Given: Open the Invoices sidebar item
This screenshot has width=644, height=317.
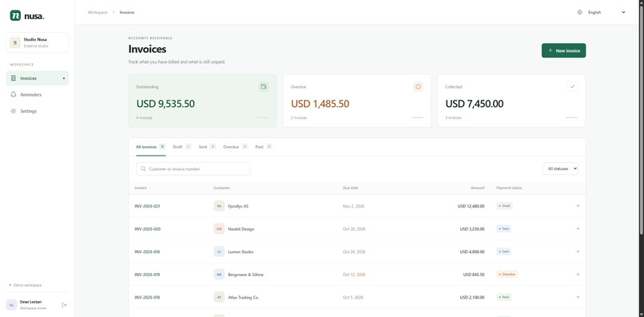Looking at the screenshot, I should tap(38, 78).
